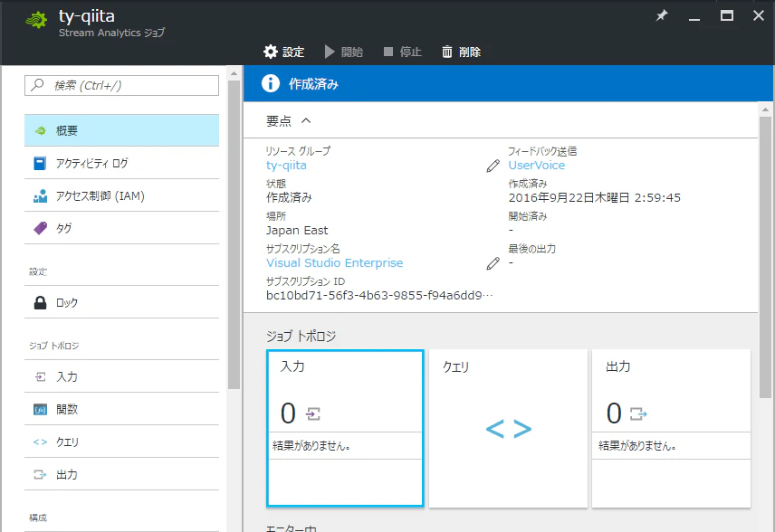Viewport: 775px width, 532px height.
Task: Edit subscription with pencil icon
Action: 493,264
